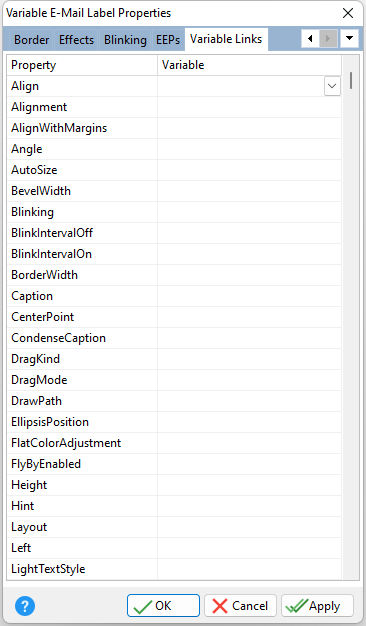Screen dimensions: 366x626
Task: Switch to the Border tab
Action: pos(32,40)
